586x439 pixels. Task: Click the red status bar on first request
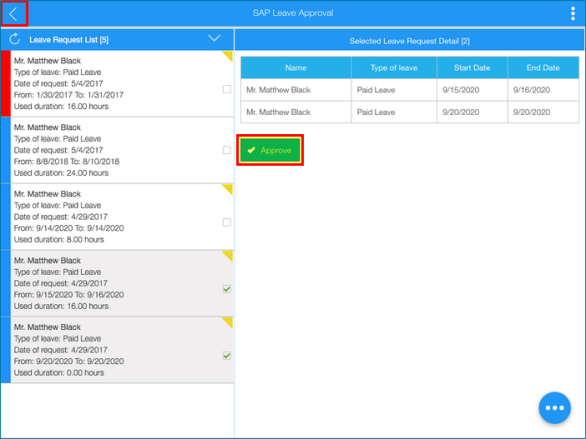tap(6, 83)
